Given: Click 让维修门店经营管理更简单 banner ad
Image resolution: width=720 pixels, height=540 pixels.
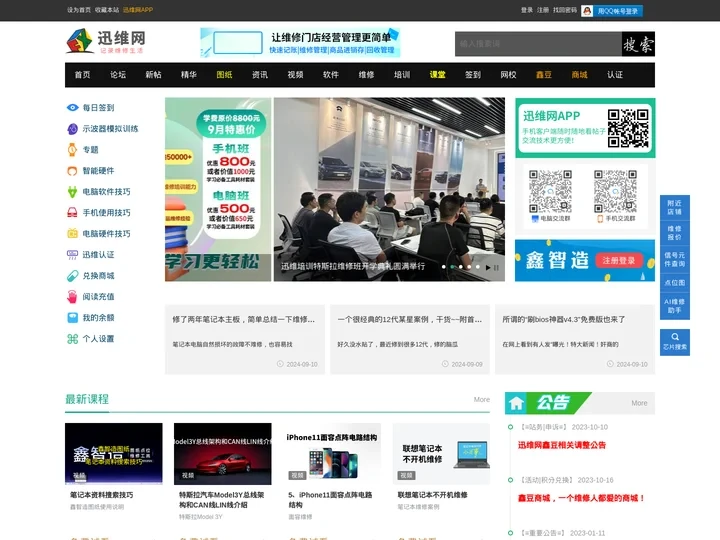Looking at the screenshot, I should 300,43.
